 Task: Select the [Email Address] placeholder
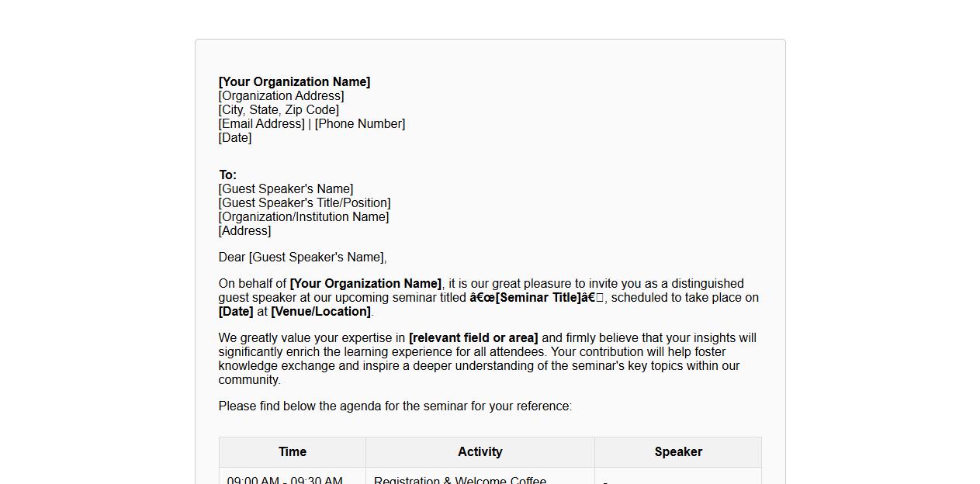pos(261,124)
